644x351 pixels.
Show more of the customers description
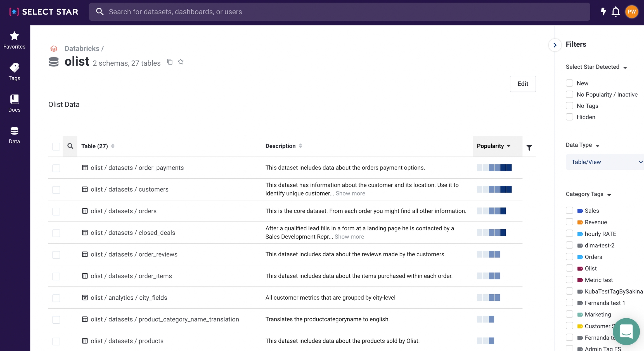coord(350,194)
